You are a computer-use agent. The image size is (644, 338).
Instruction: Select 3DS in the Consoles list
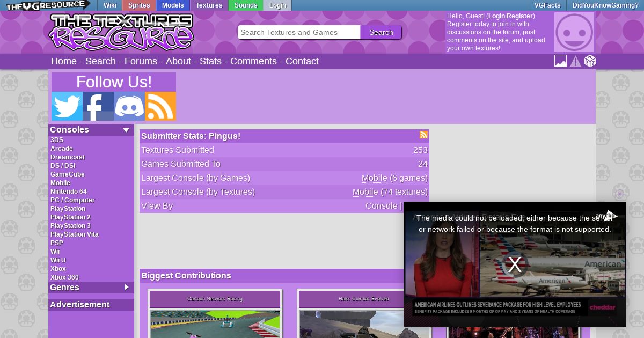tap(57, 140)
